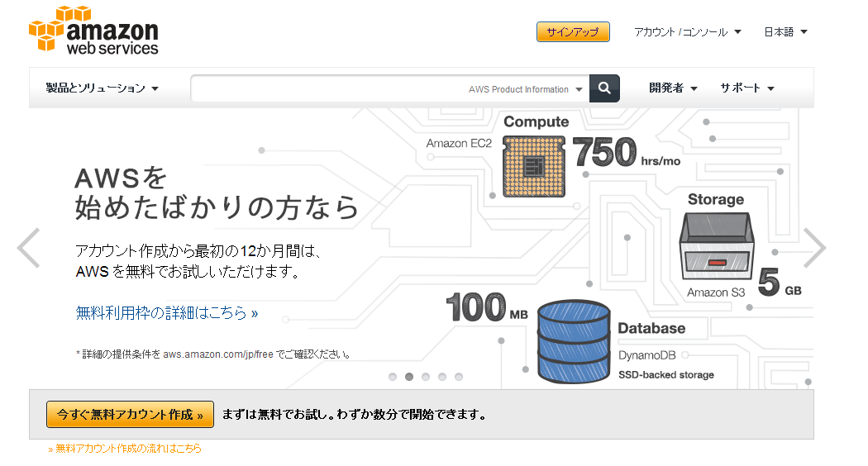Click the 100 MB database figure
Screen dimensions: 868x466
pyautogui.click(x=487, y=307)
